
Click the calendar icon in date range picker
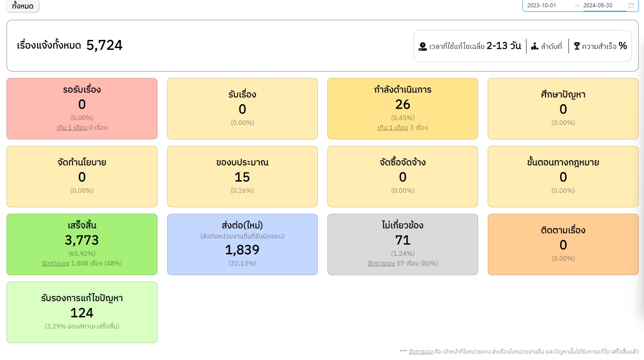click(631, 5)
